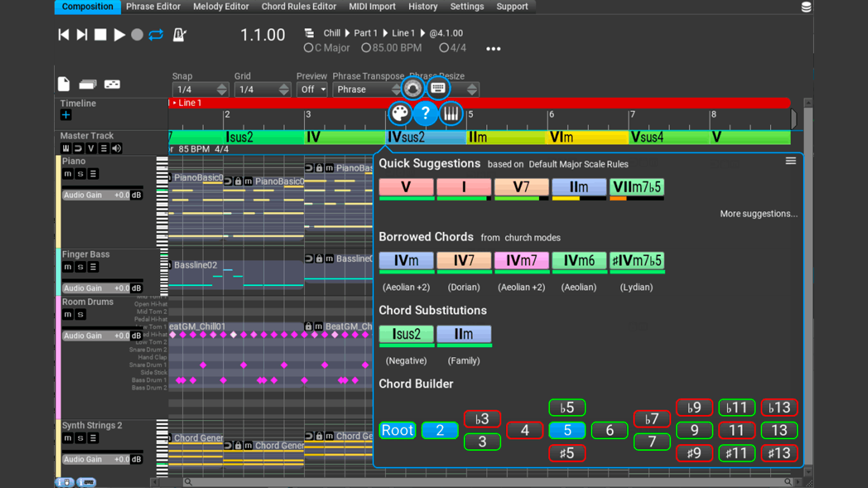Click the circle-of-fifths wheel icon

click(x=412, y=88)
